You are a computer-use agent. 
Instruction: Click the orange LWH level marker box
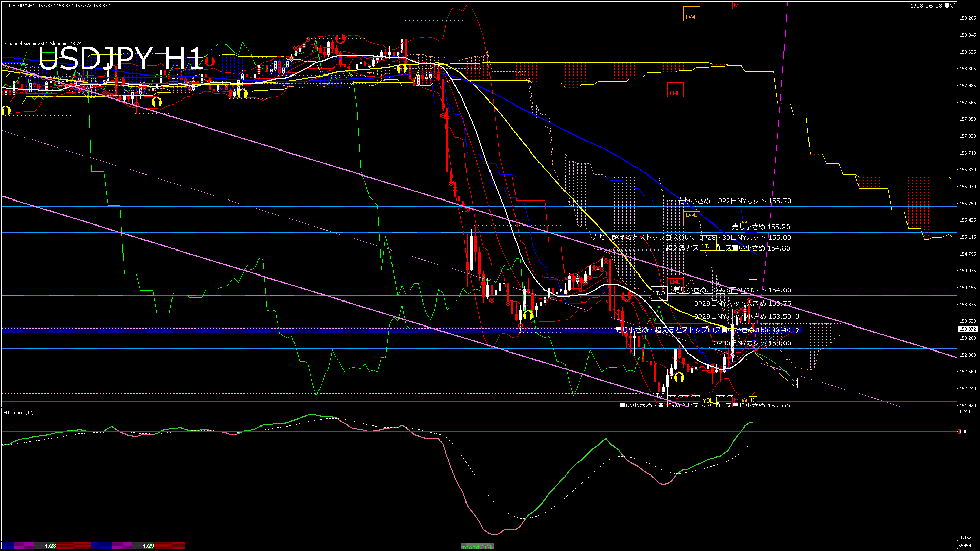(692, 15)
